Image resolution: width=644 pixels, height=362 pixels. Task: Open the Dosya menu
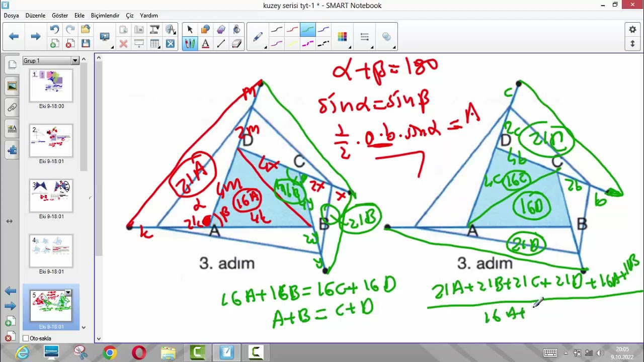coord(11,16)
